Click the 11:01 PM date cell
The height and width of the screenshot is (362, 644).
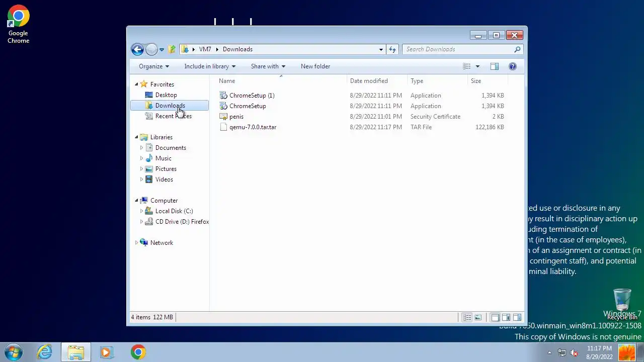376,117
